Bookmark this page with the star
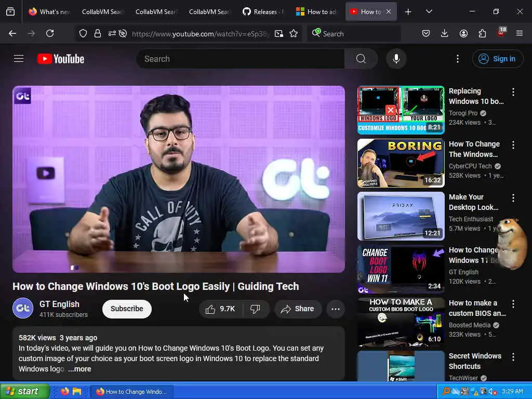 pos(294,33)
